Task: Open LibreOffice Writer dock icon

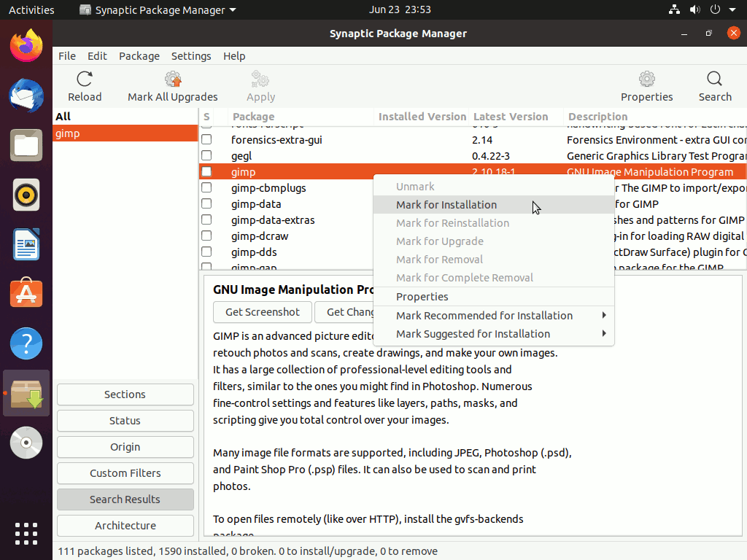Action: tap(26, 244)
